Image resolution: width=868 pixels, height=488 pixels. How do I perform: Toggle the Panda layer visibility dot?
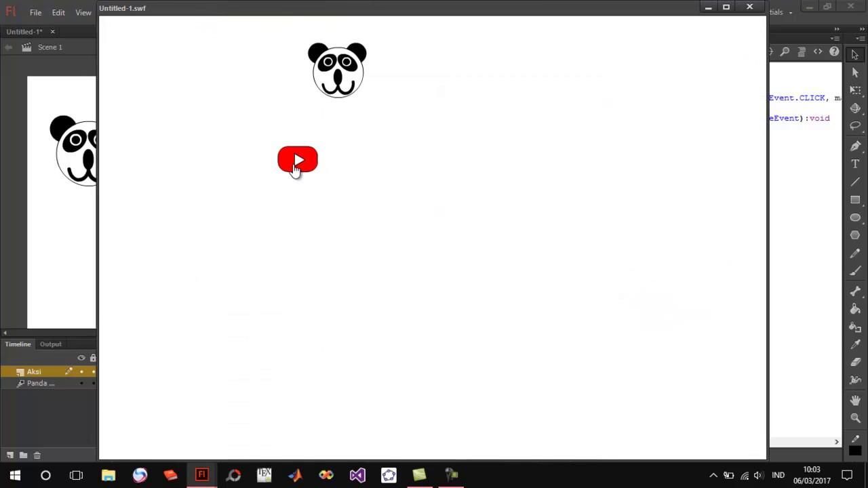pyautogui.click(x=81, y=384)
